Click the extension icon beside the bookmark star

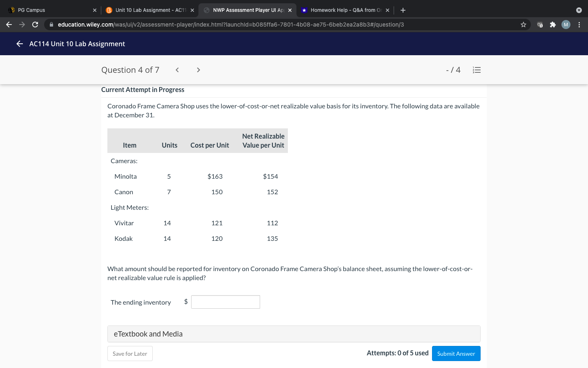tap(540, 25)
